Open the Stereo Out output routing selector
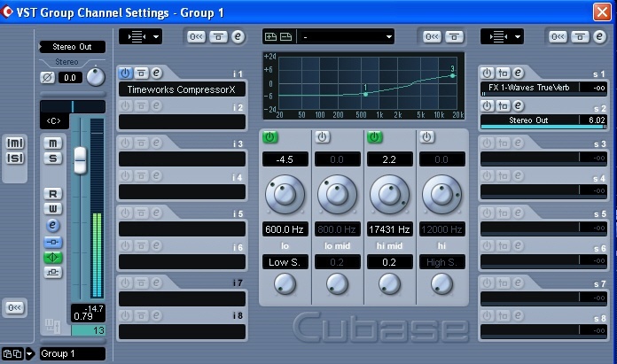617x364 pixels. point(73,47)
